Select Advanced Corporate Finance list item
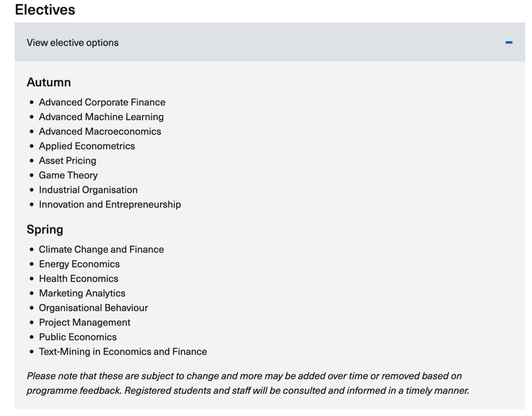The image size is (532, 416). (102, 102)
